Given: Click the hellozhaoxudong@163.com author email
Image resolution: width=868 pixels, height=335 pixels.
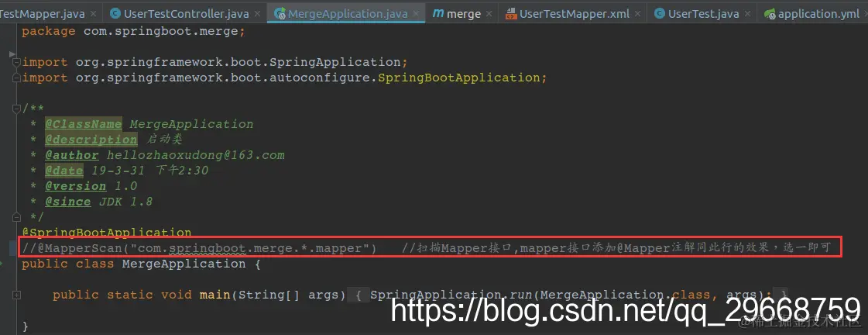Looking at the screenshot, I should coord(195,155).
